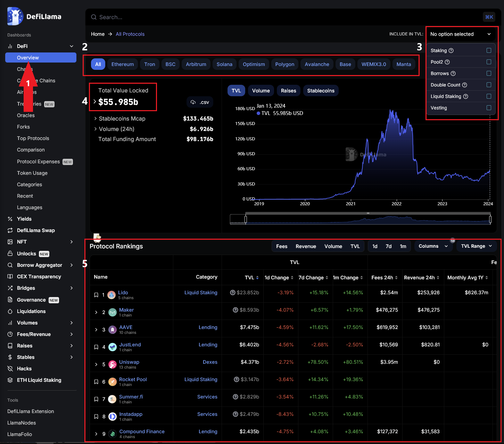Sort table by 1d Change column
This screenshot has width=504, height=444.
tap(279, 278)
